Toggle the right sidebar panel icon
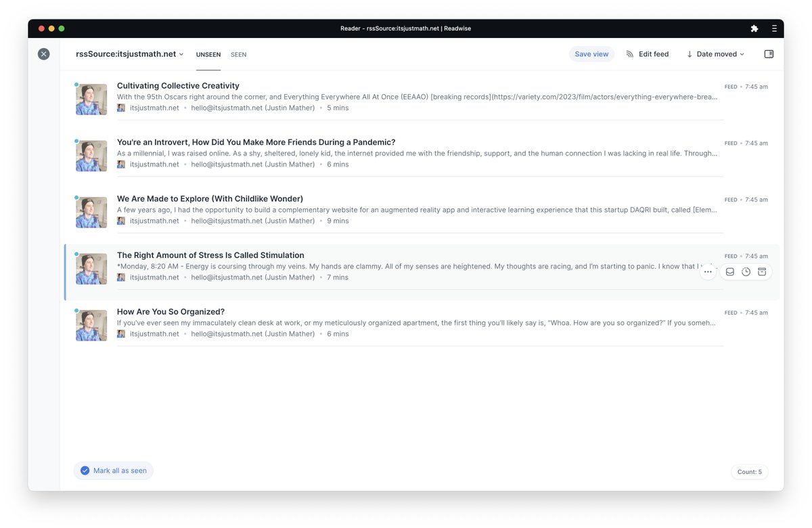The width and height of the screenshot is (812, 528). click(x=769, y=54)
